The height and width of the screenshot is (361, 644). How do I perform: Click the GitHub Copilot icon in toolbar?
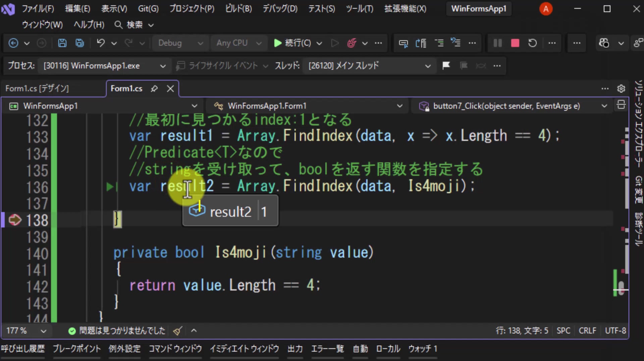604,43
